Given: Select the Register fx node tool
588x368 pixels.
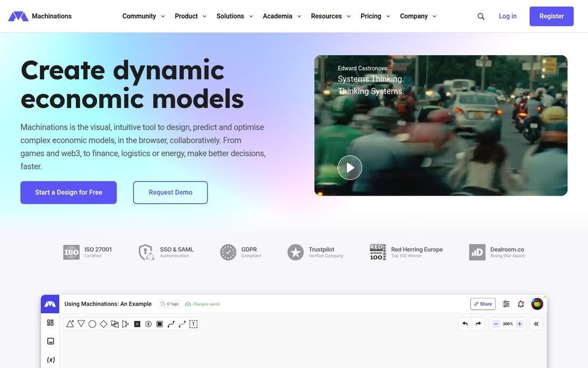Looking at the screenshot, I should tap(137, 324).
